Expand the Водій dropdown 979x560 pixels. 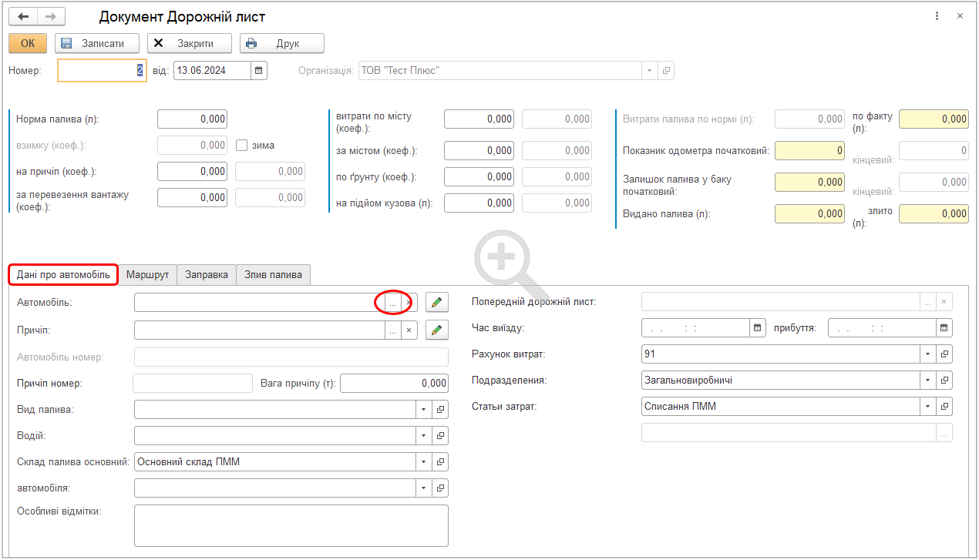[x=424, y=435]
